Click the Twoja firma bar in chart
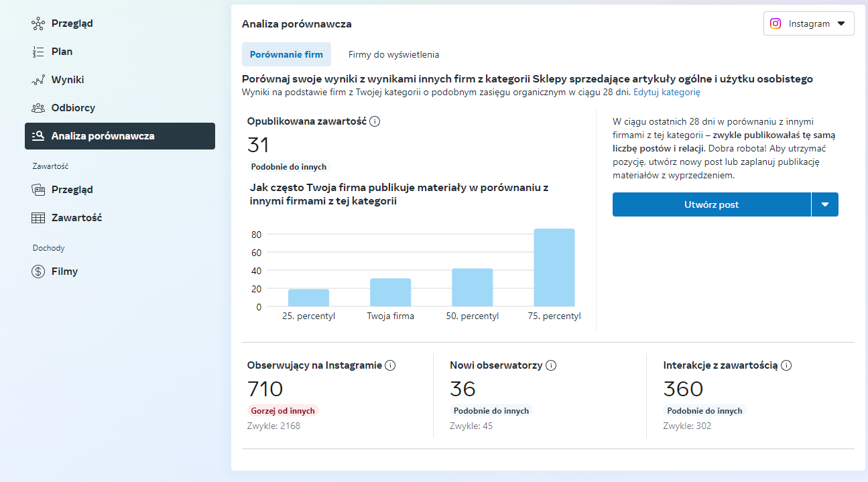 pyautogui.click(x=390, y=292)
